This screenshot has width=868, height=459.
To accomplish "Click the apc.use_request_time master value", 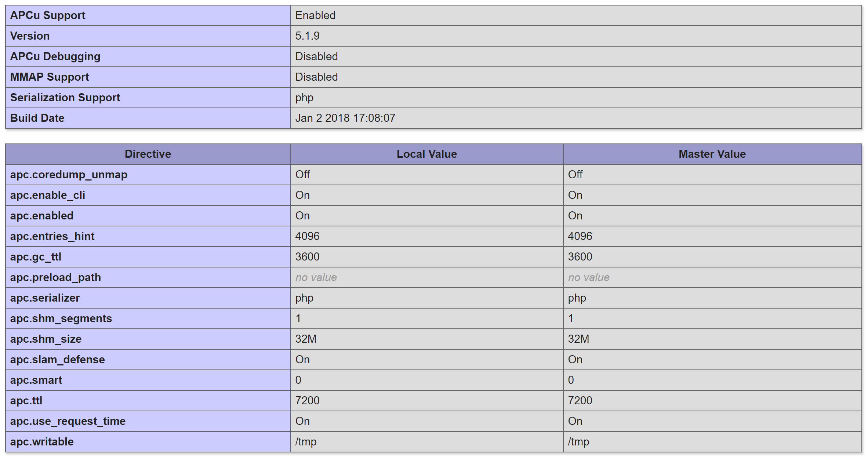I will (x=575, y=421).
